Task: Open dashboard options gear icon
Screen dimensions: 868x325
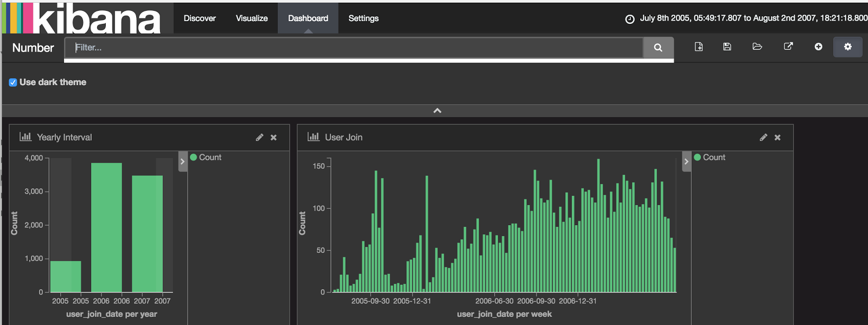Action: [x=847, y=47]
